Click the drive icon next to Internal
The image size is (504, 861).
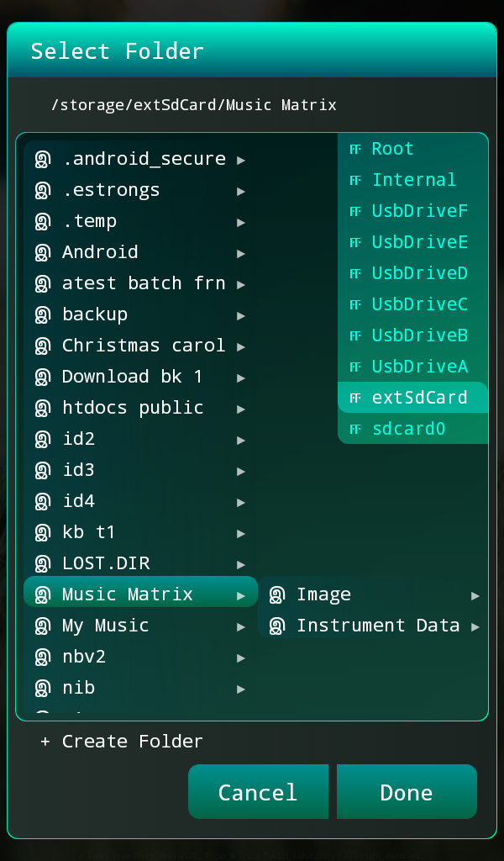tap(355, 181)
